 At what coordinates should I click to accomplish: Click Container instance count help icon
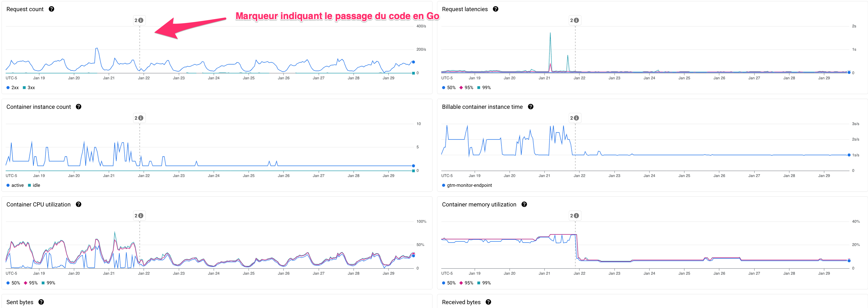[78, 107]
